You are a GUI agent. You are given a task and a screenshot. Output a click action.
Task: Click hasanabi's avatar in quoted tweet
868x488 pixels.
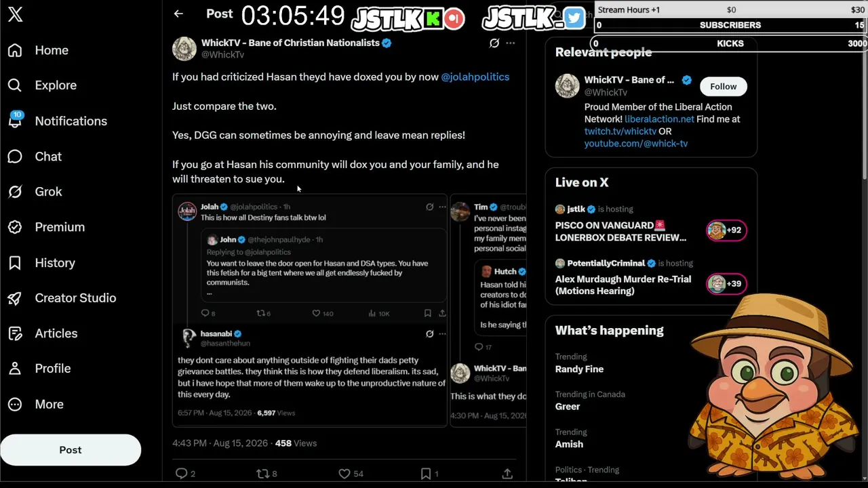coord(188,338)
